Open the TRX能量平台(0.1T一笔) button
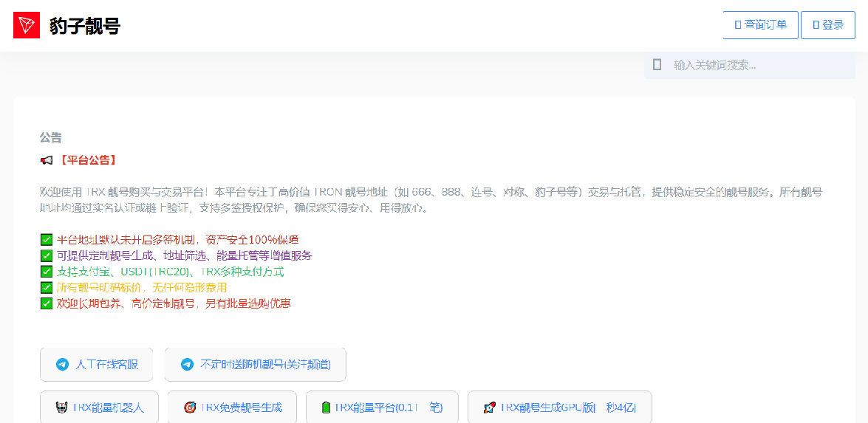Viewport: 868px width, 423px height. pyautogui.click(x=382, y=407)
